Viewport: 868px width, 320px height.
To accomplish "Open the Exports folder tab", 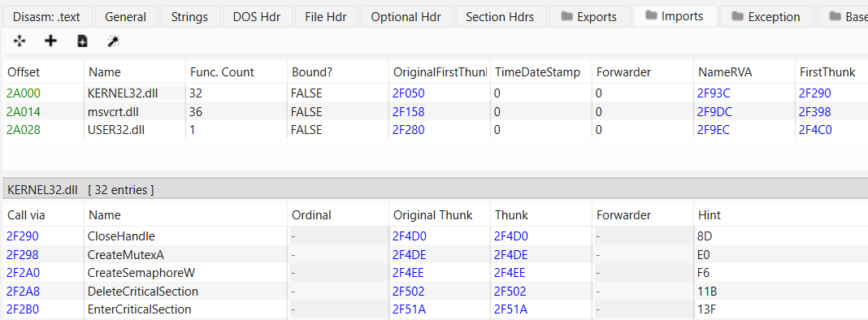I will (590, 16).
